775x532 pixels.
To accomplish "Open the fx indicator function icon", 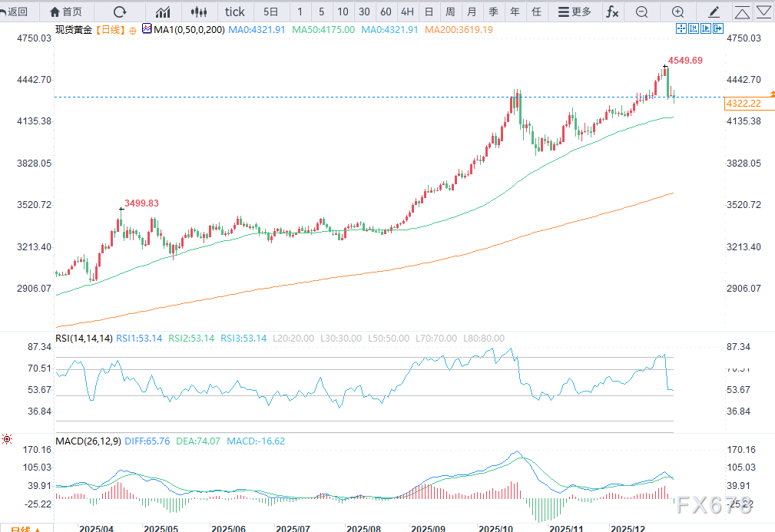I will tap(611, 12).
